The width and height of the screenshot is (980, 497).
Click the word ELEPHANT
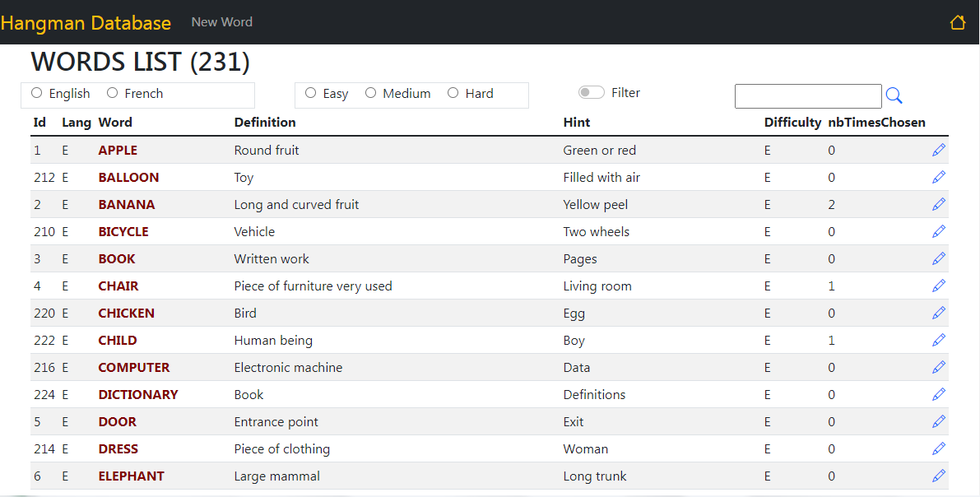click(x=132, y=476)
